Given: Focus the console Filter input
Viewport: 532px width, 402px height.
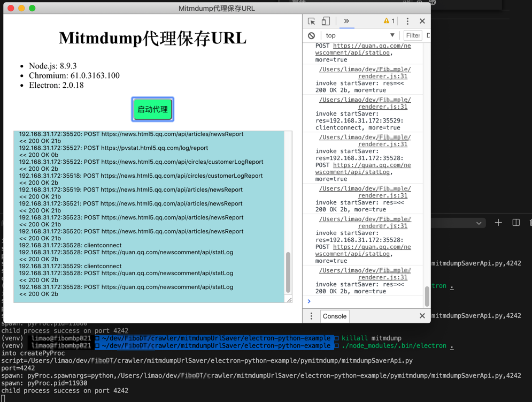Looking at the screenshot, I should [413, 35].
